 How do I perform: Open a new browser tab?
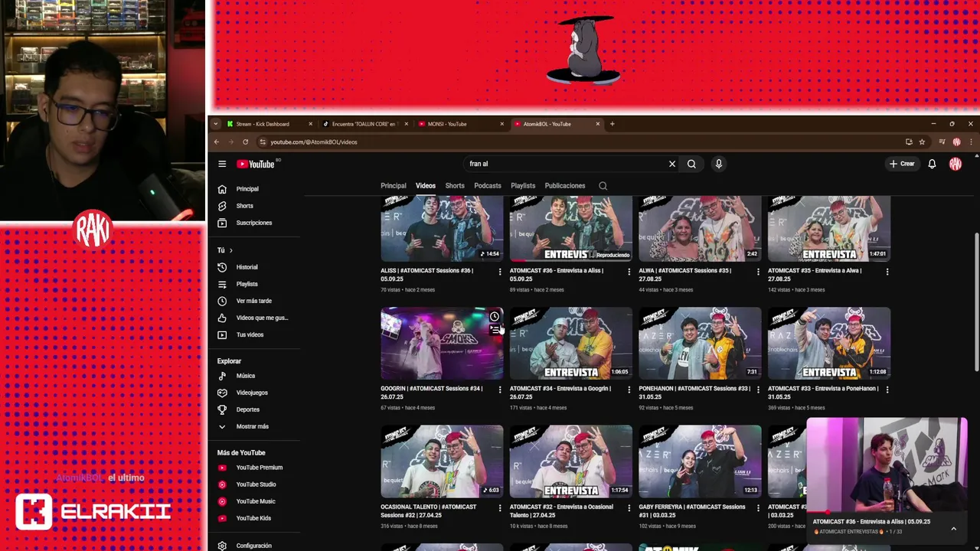tap(612, 124)
